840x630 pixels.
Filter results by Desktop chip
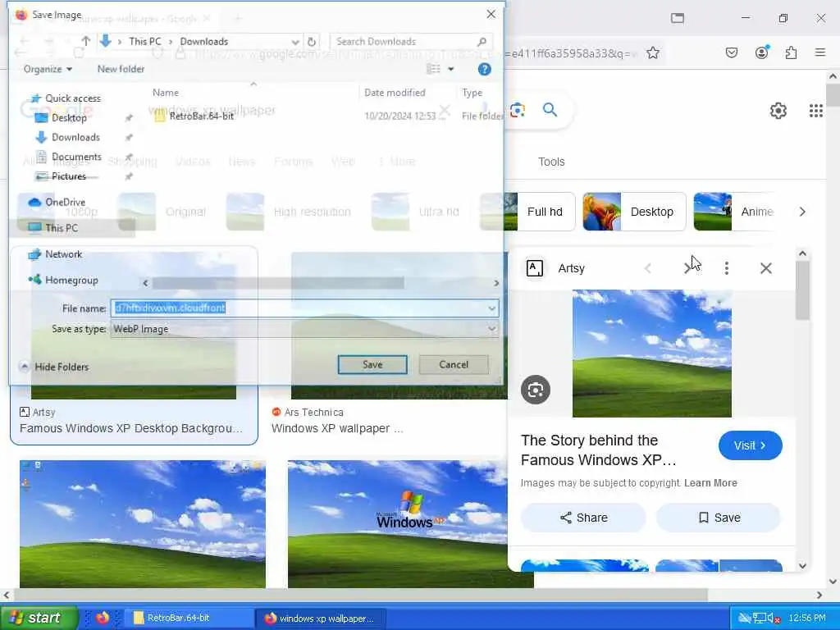634,212
